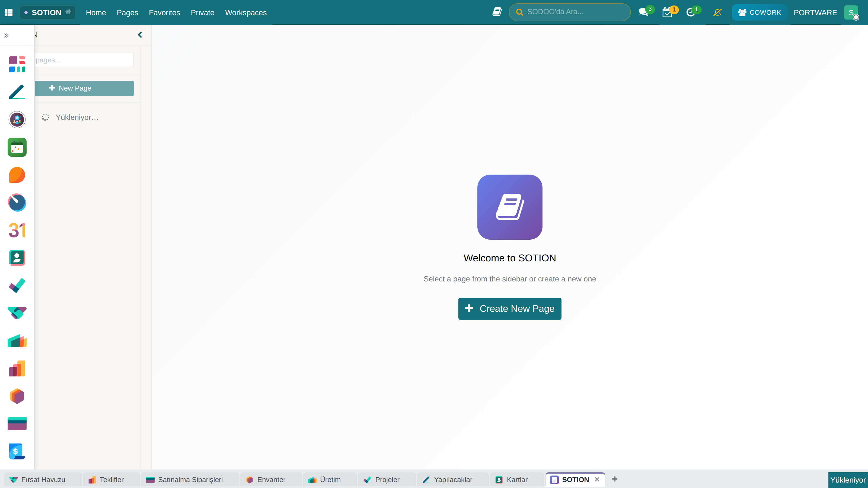Open the dollar invoice app icon
This screenshot has width=868, height=488.
[17, 452]
